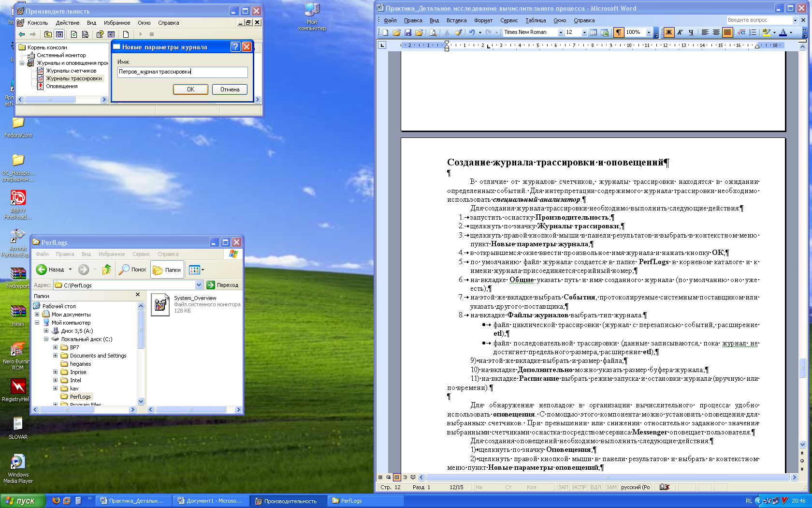Screen dimensions: 812x508
Task: Undo last action in Word
Action: click(472, 32)
